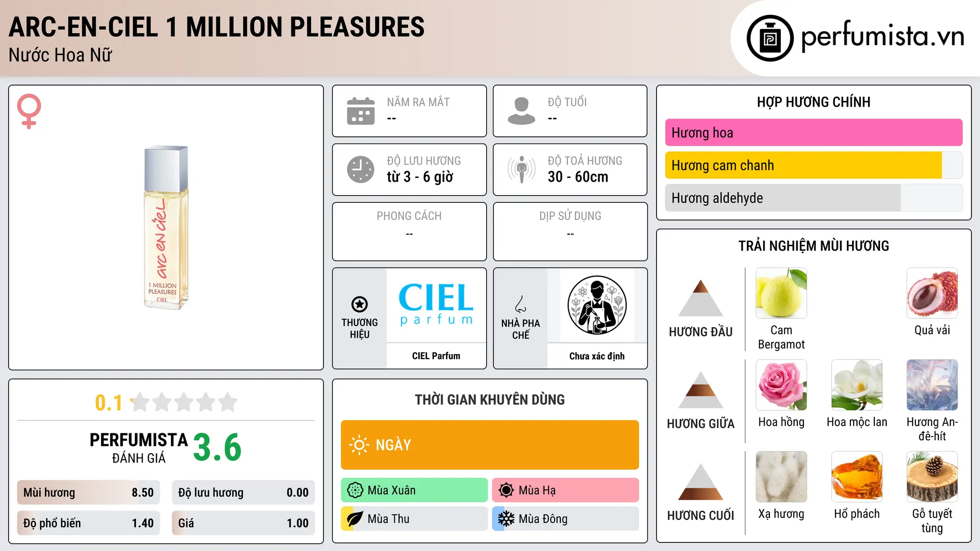Click the sun icon beside NGÀY
The image size is (980, 551).
(359, 445)
